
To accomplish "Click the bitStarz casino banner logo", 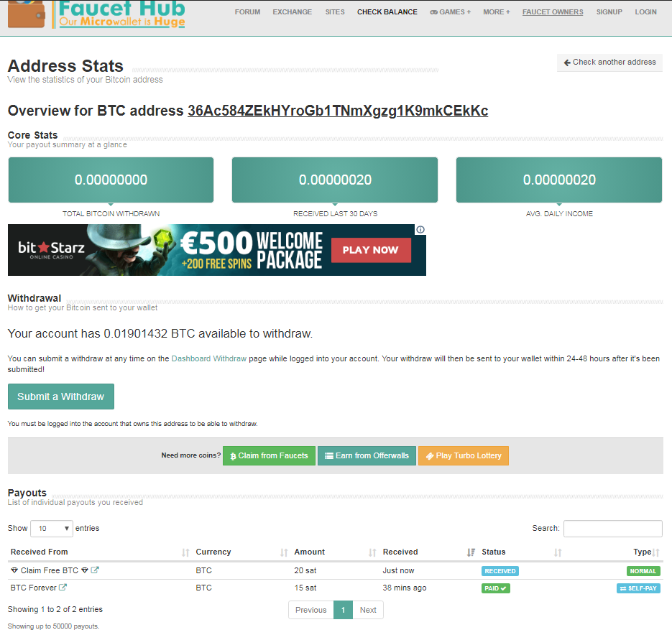I will tap(51, 250).
